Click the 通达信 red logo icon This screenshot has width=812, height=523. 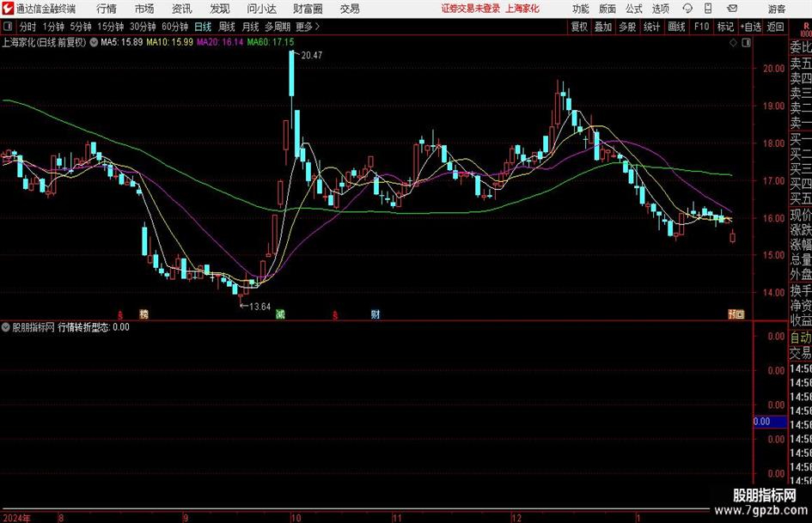pyautogui.click(x=8, y=9)
